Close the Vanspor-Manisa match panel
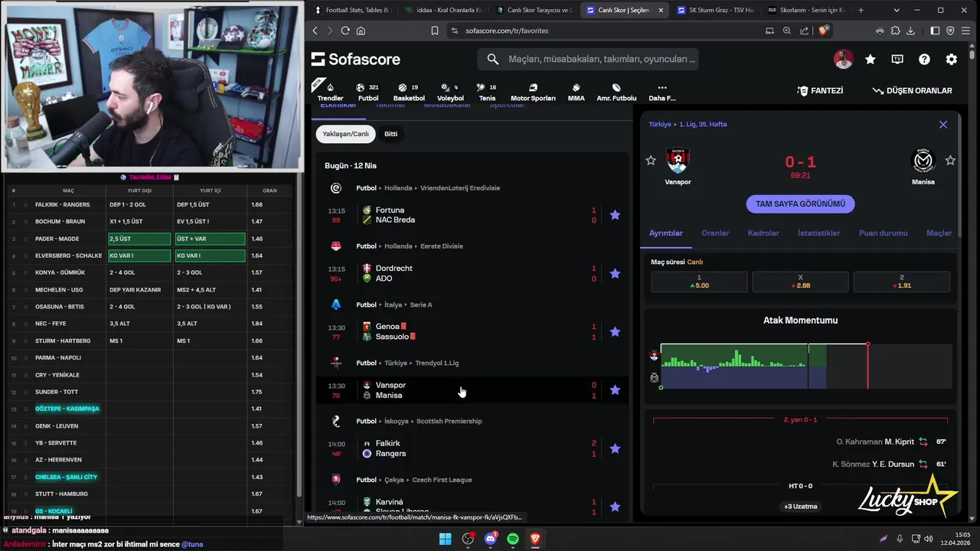 pos(943,125)
